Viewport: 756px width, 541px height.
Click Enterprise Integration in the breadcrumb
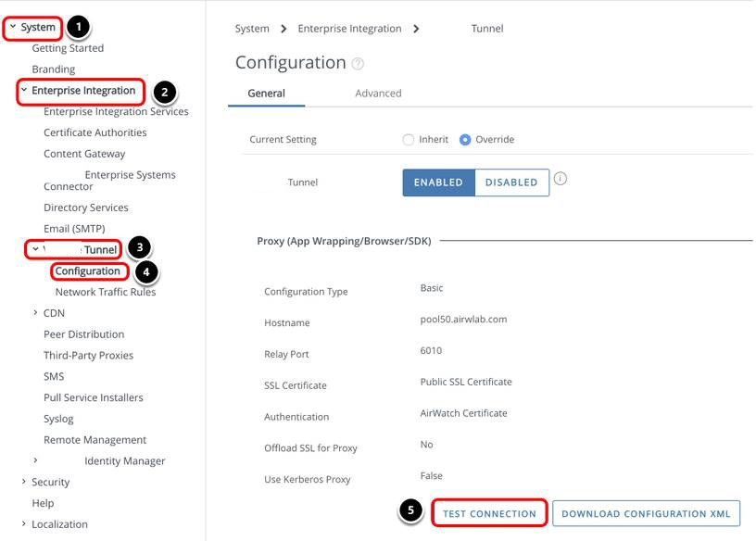[x=349, y=29]
